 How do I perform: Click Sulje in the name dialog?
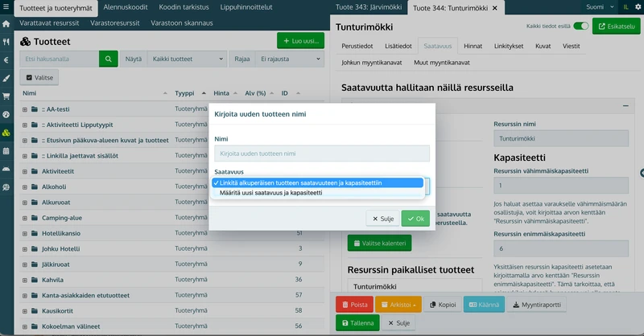383,219
